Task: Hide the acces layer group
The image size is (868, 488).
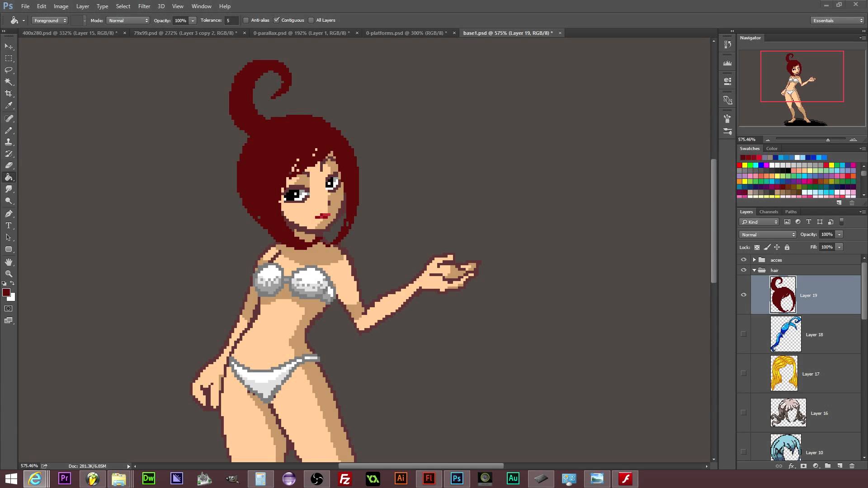Action: [x=744, y=259]
